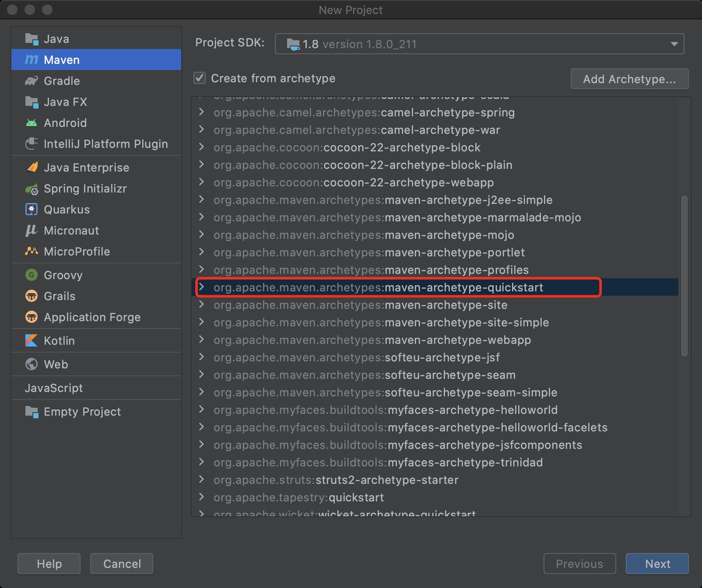The height and width of the screenshot is (588, 702).
Task: Click the IntelliJ Platform Plugin icon
Action: tap(32, 143)
